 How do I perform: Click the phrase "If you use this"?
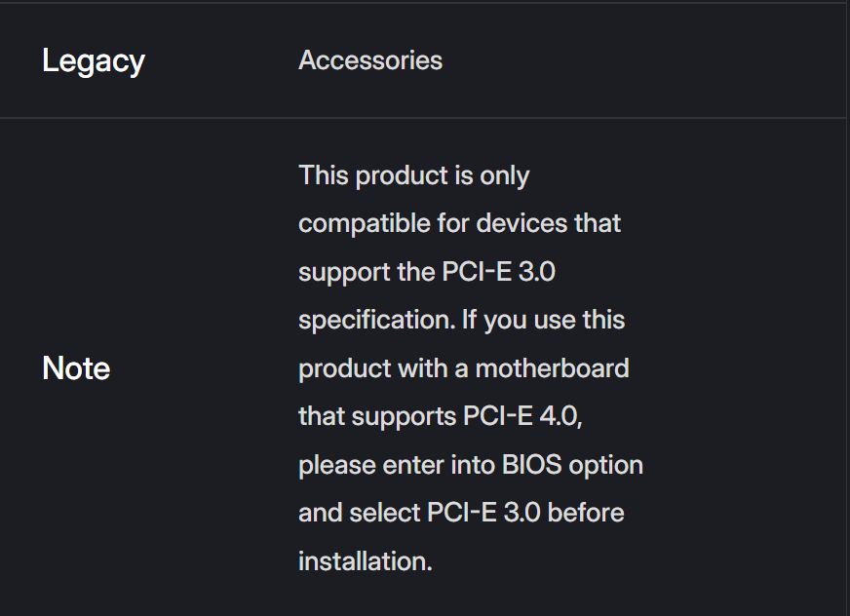[x=545, y=320]
